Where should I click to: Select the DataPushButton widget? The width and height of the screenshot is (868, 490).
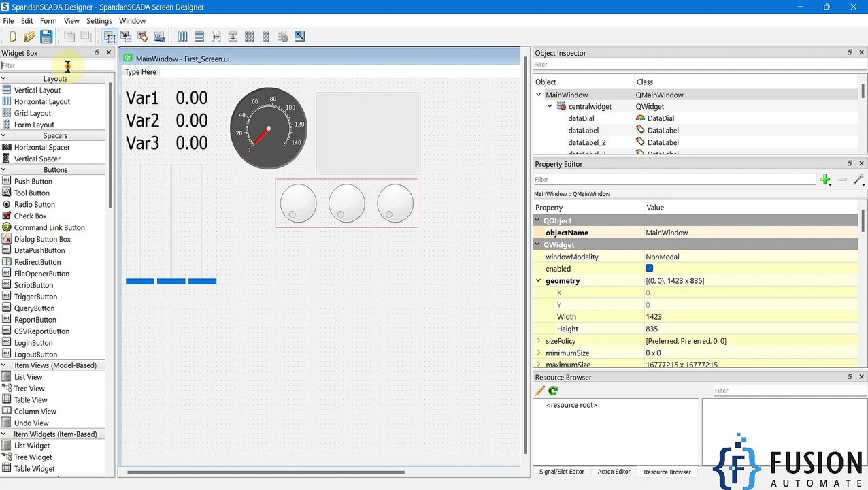(x=39, y=250)
